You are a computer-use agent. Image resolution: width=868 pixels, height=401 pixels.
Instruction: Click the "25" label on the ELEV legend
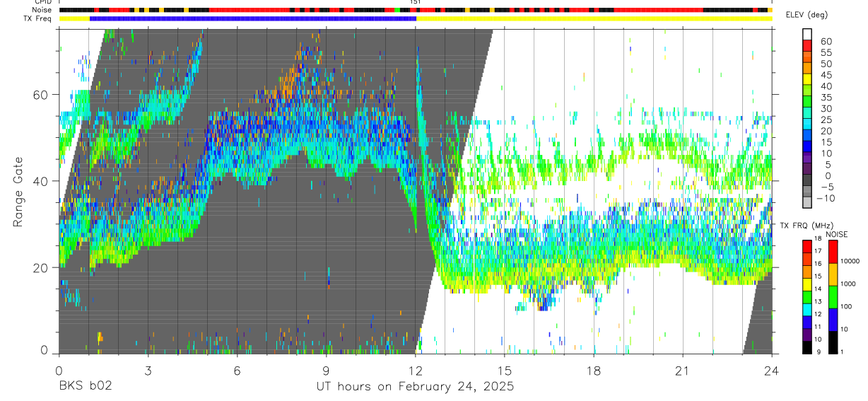pyautogui.click(x=826, y=120)
